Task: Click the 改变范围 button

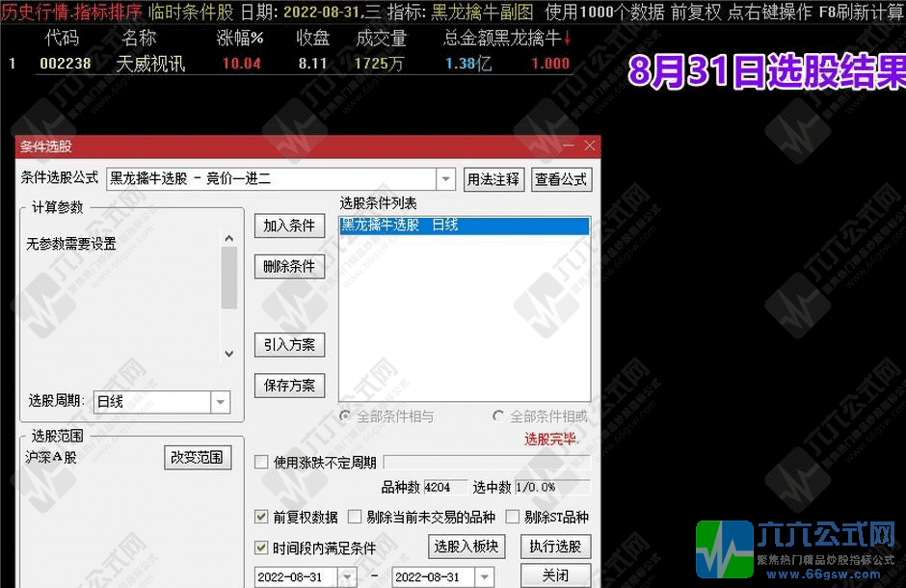Action: pos(198,458)
